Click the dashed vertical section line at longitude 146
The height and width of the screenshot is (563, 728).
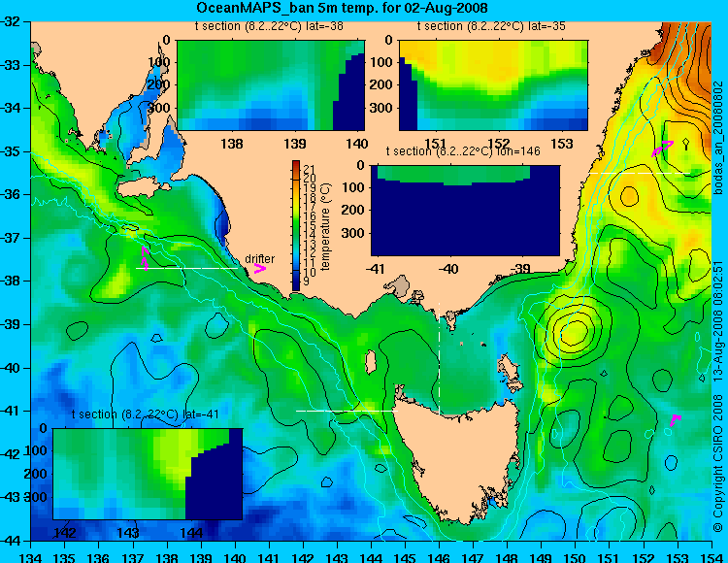[x=439, y=359]
